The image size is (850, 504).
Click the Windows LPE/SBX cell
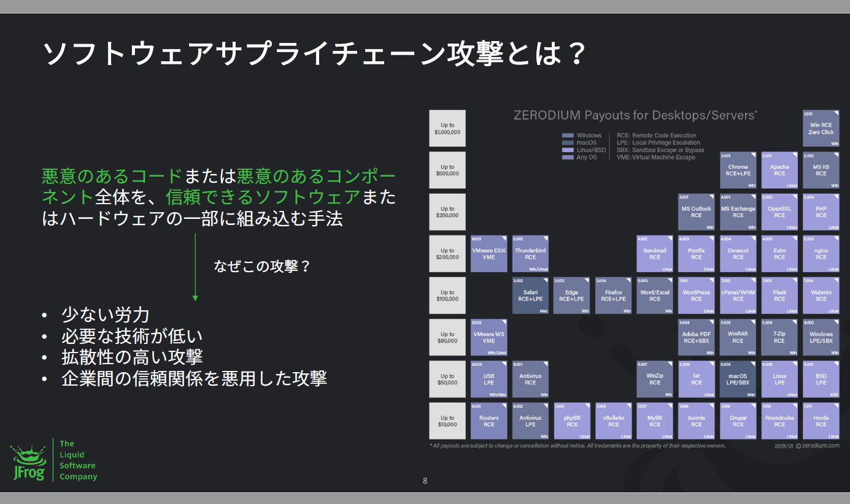[821, 337]
